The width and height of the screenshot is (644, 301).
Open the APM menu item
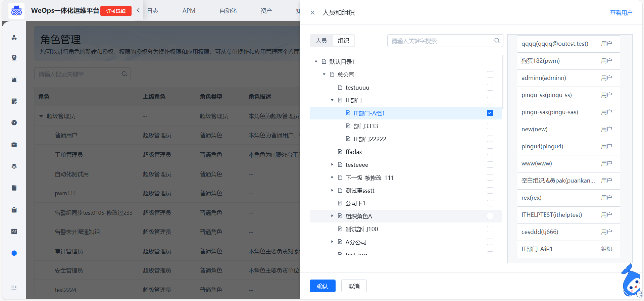[189, 11]
